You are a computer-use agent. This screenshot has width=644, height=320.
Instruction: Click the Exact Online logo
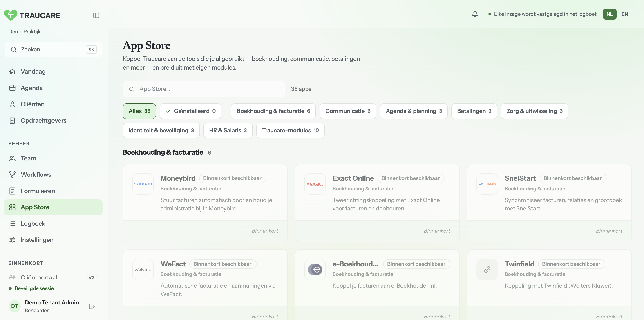[315, 184]
